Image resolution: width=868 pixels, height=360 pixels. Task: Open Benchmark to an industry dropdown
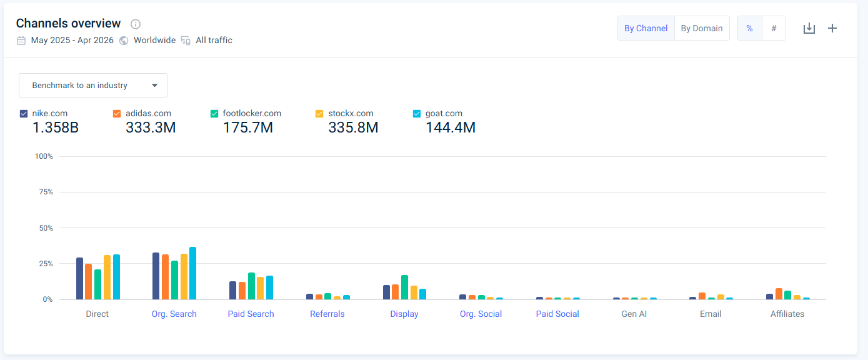point(93,86)
